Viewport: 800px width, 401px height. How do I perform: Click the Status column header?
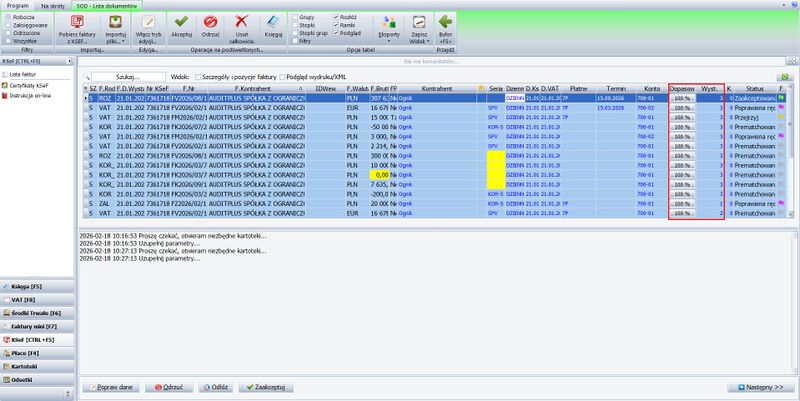tap(755, 89)
